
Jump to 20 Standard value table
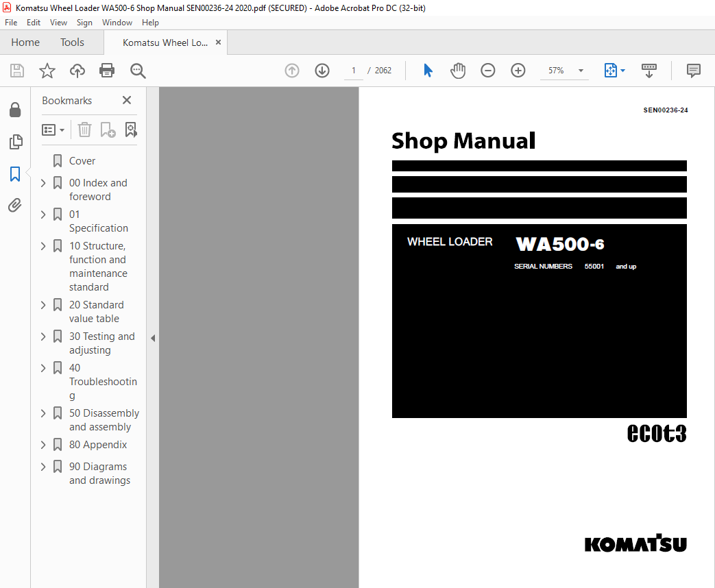pos(96,312)
